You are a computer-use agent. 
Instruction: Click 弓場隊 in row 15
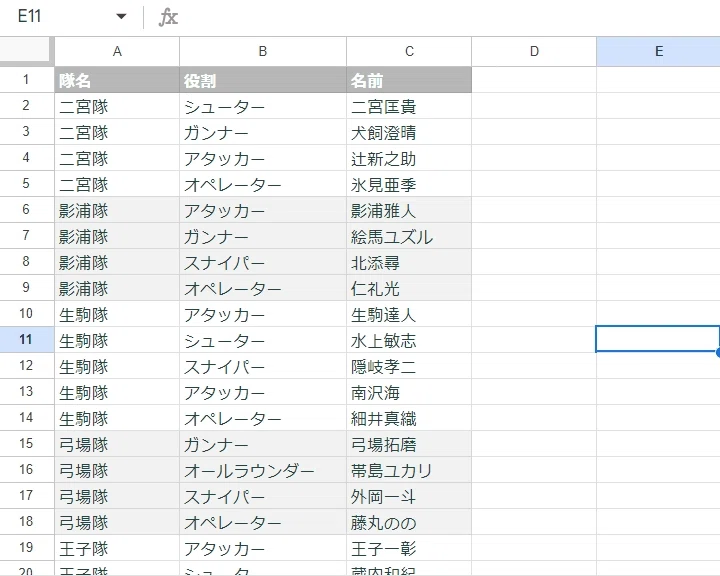tap(117, 444)
